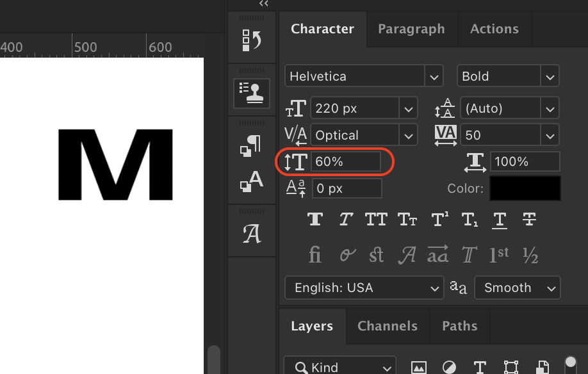Click the letter M on canvas
Screen dimensions: 588x374
(115, 165)
